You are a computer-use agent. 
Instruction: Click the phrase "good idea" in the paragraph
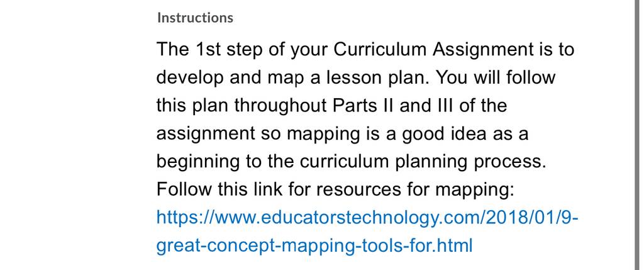click(x=443, y=135)
